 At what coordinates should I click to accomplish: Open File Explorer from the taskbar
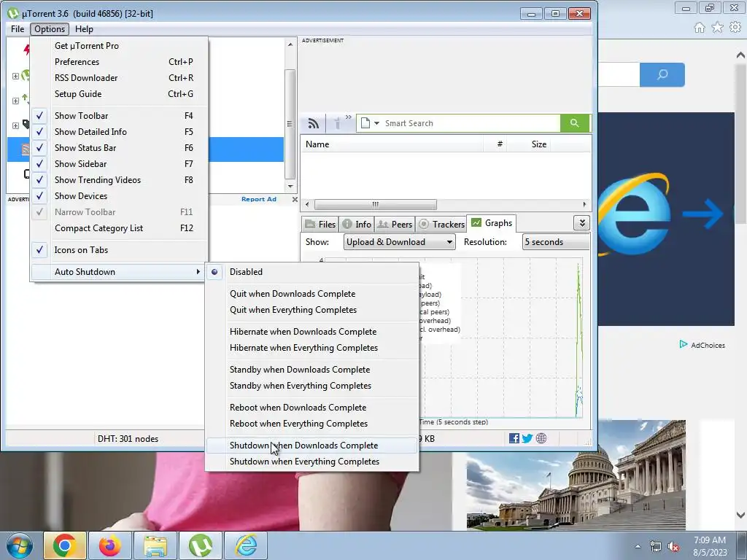tap(155, 545)
